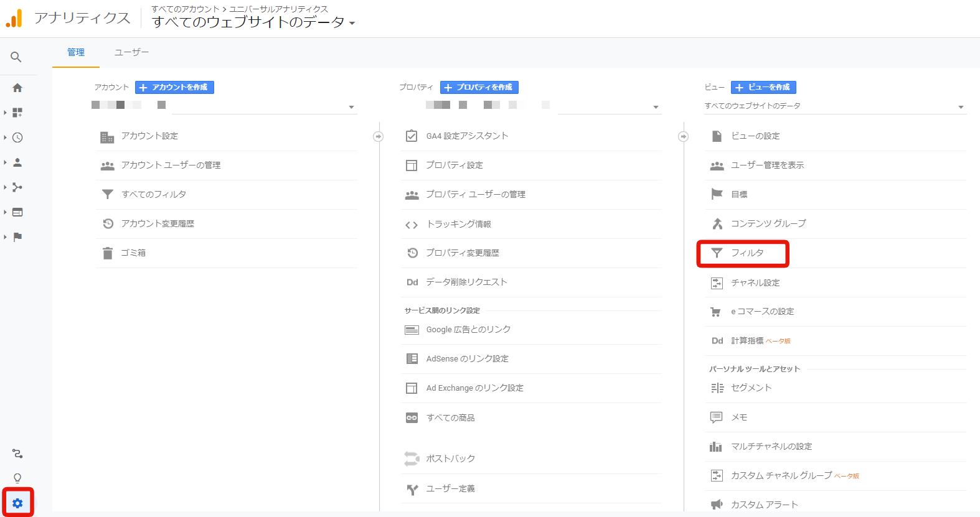Click the Google Analytics logo
Viewport: 980px width, 517px height.
pyautogui.click(x=14, y=18)
